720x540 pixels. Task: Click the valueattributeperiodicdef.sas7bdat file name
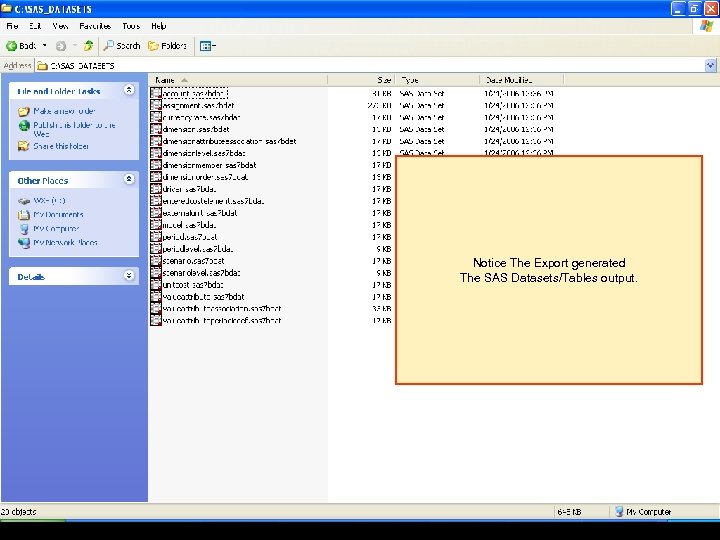222,321
